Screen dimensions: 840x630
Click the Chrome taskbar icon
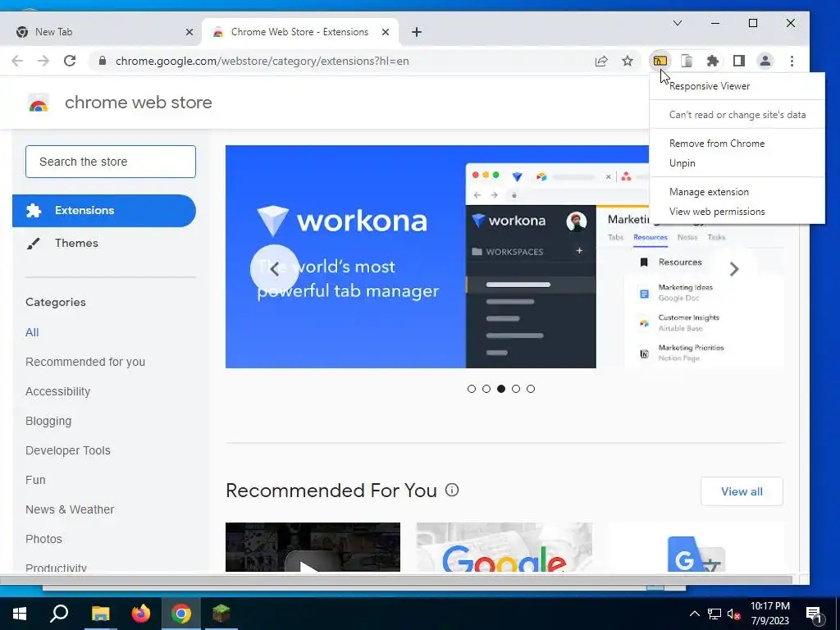181,614
